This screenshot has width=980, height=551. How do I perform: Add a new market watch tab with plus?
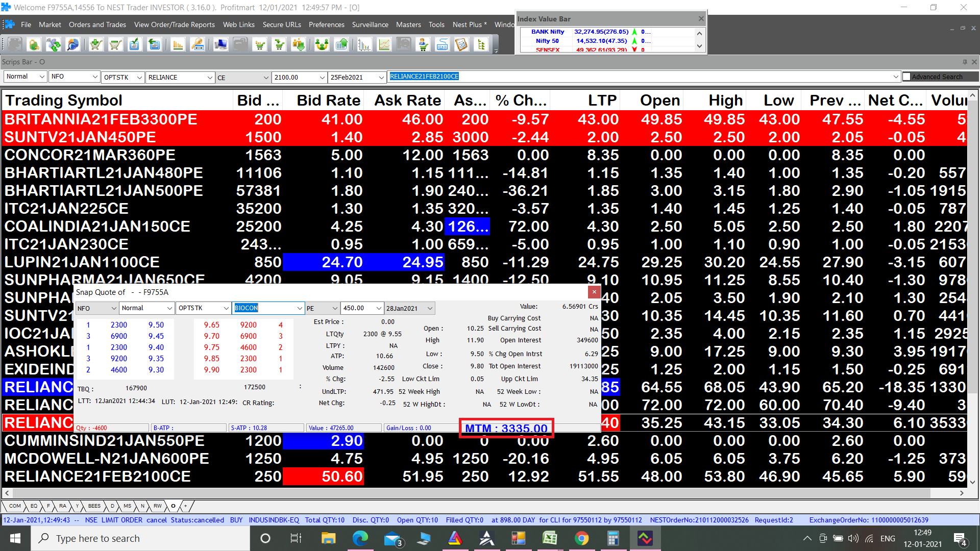click(186, 506)
